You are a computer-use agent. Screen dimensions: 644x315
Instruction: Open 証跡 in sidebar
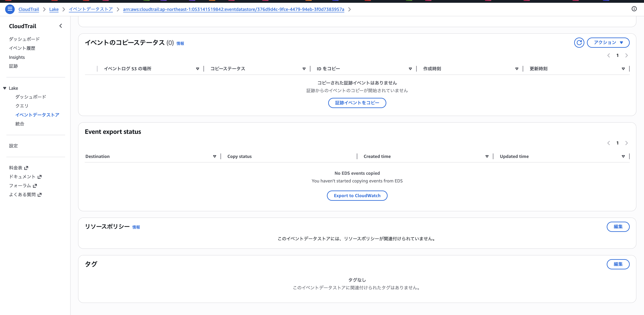[x=13, y=66]
